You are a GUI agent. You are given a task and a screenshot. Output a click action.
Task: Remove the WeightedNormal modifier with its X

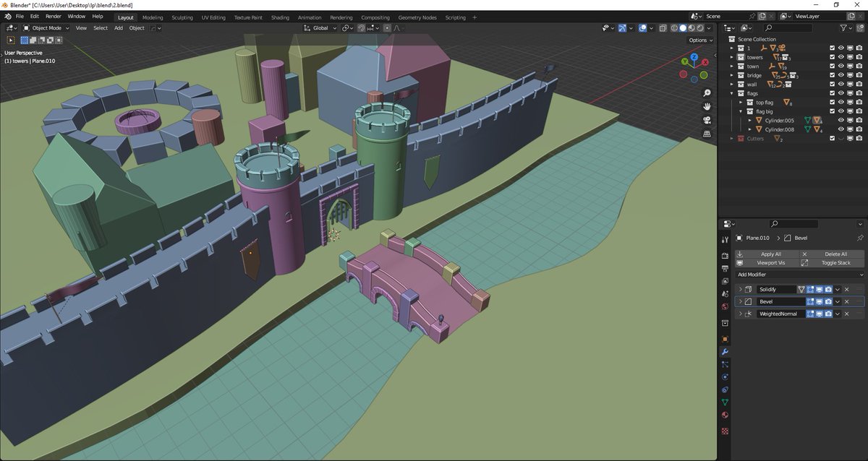(x=847, y=314)
